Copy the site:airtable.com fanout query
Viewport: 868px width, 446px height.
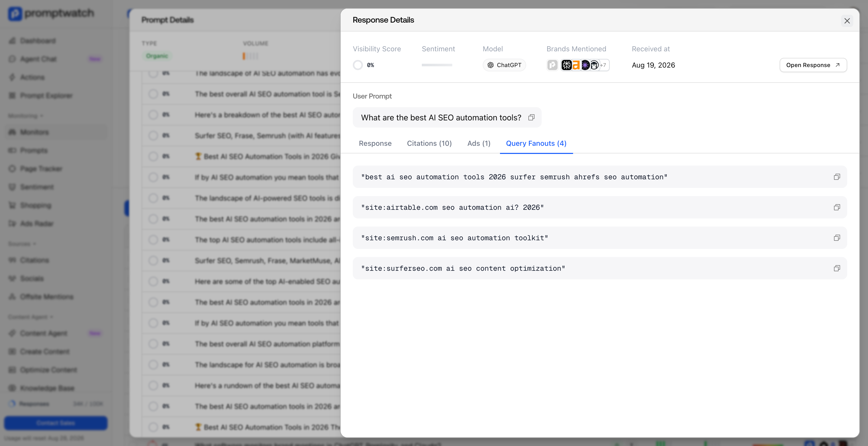837,207
